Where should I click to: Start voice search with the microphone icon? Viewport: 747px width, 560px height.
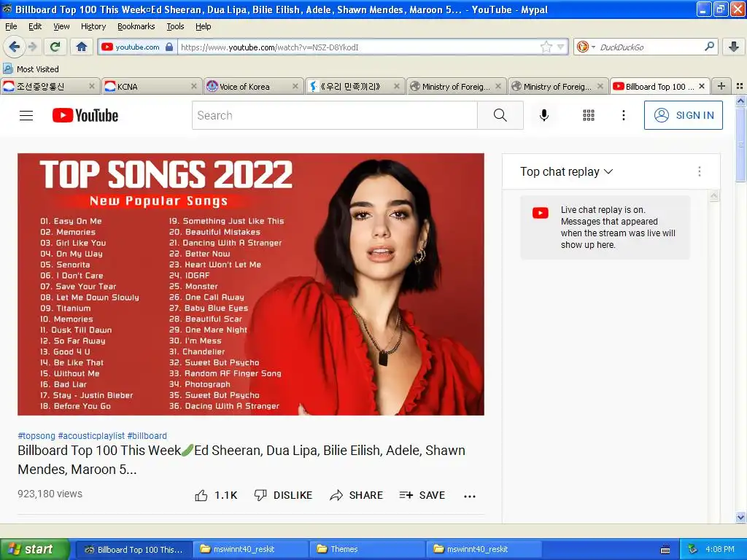(544, 115)
